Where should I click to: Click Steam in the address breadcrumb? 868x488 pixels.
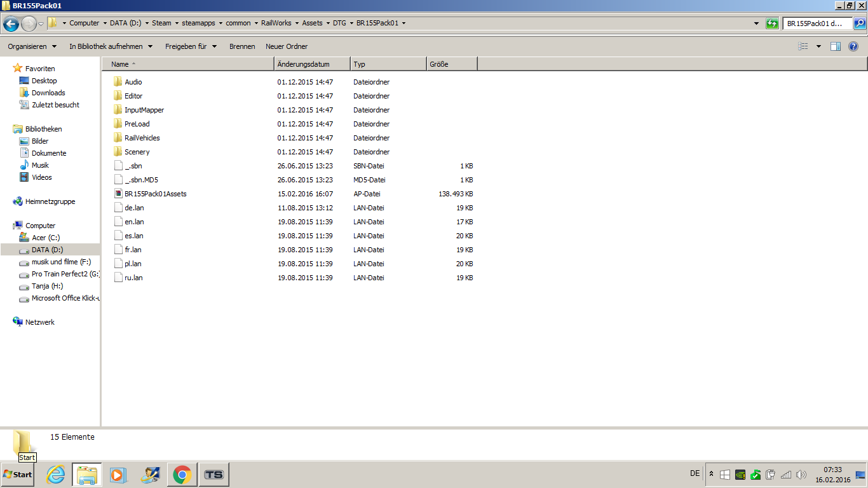click(161, 23)
